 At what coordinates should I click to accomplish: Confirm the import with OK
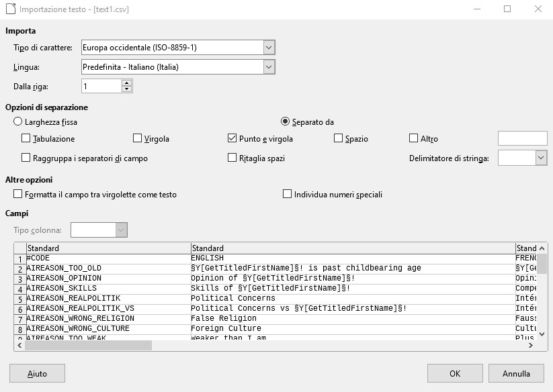(455, 373)
